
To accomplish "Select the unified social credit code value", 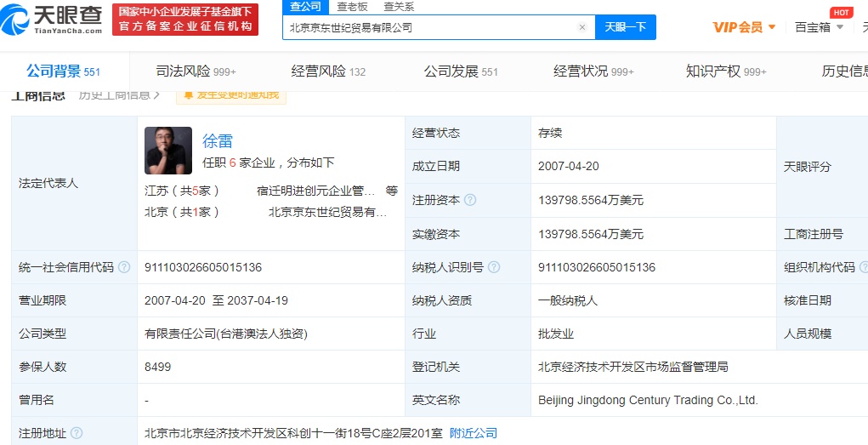I will click(203, 267).
